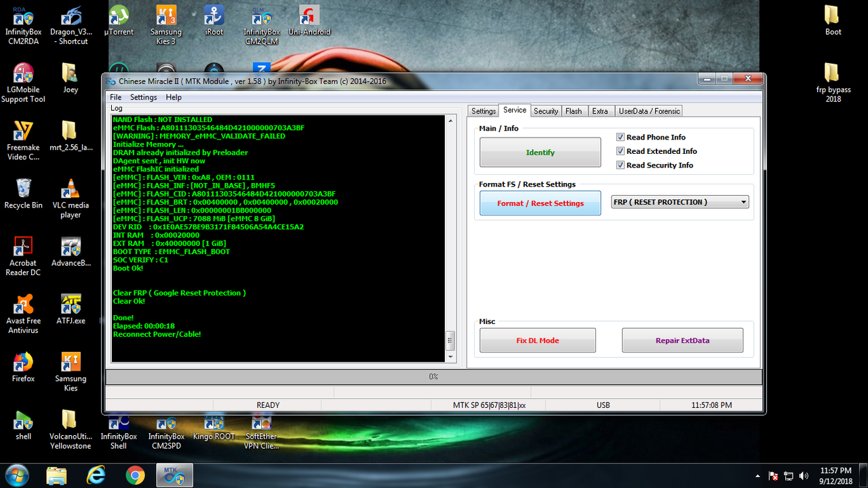Click the volume tray icon

[804, 476]
